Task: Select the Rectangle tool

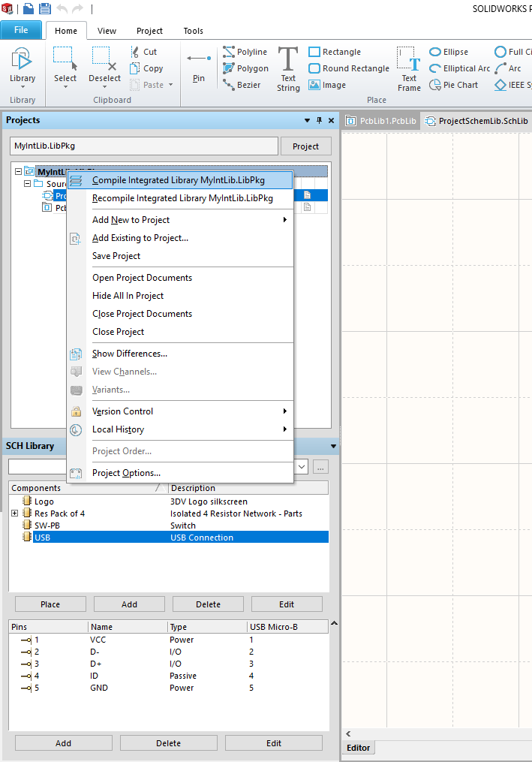Action: [x=335, y=52]
